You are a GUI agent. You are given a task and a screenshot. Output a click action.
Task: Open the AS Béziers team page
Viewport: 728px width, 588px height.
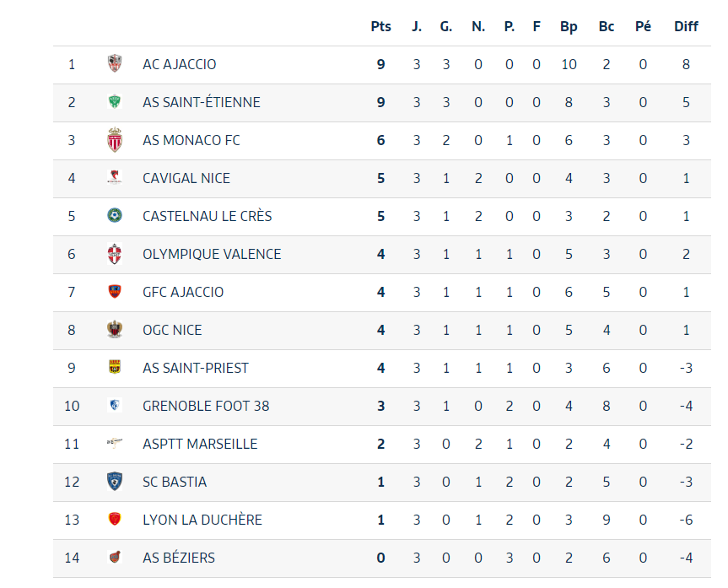tap(179, 558)
